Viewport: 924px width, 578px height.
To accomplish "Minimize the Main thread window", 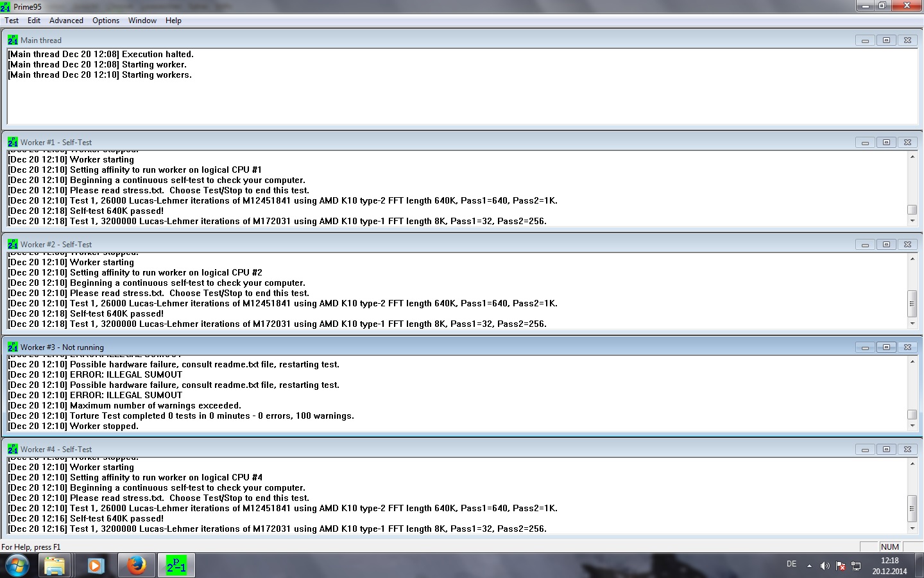I will coord(865,40).
